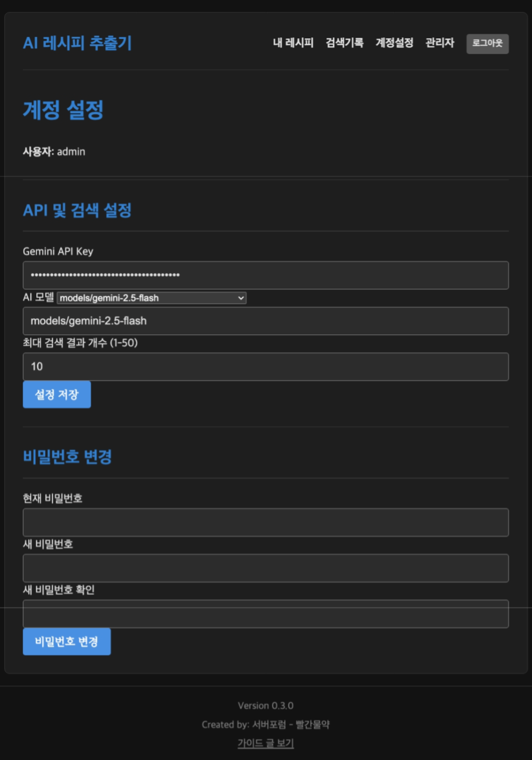
Task: Focus the Gemini API Key field
Action: coord(265,275)
